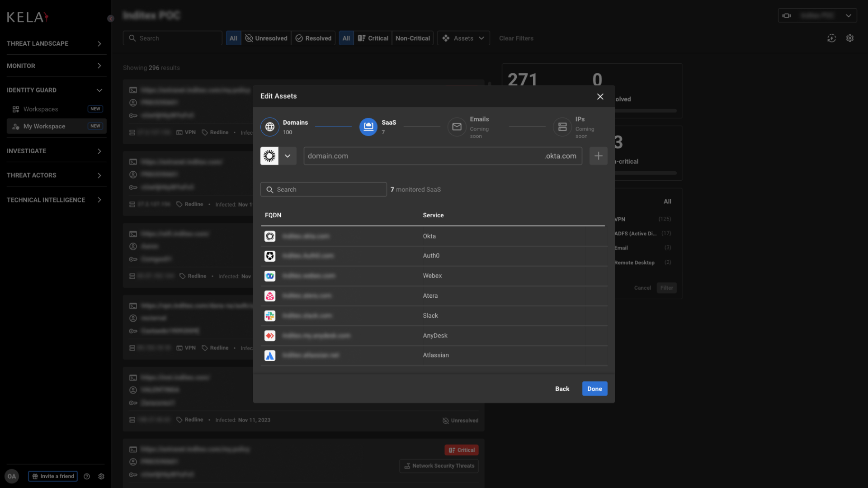
Task: Open settings gear at top right
Action: point(850,38)
